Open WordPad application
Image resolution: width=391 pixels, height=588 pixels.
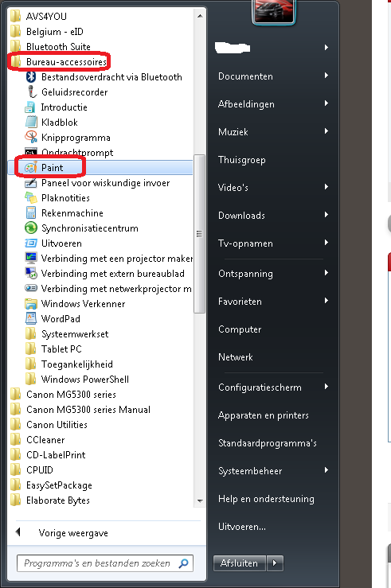coord(61,319)
